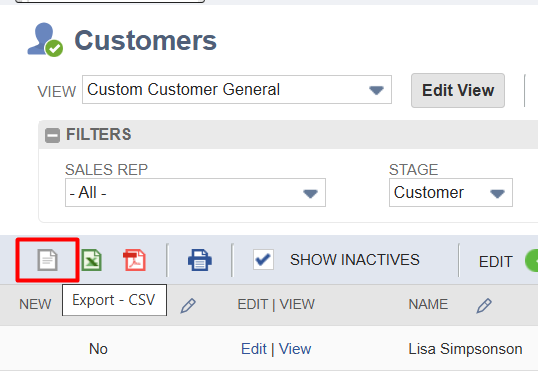538x387 pixels.
Task: Collapse the Filters section
Action: coord(52,135)
